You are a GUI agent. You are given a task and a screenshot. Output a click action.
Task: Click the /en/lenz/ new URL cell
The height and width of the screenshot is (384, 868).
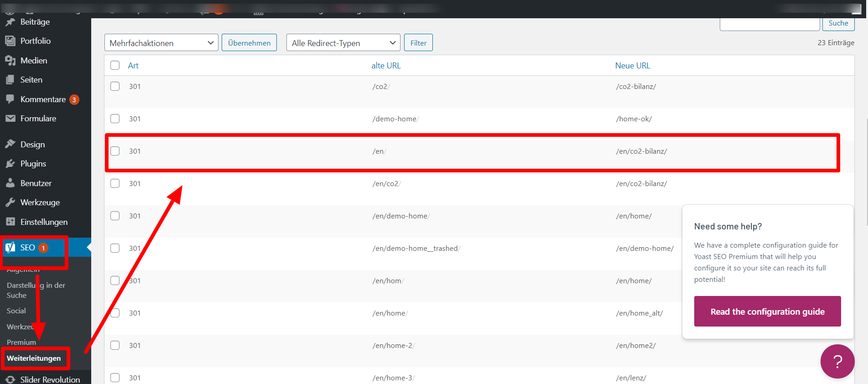(x=631, y=378)
